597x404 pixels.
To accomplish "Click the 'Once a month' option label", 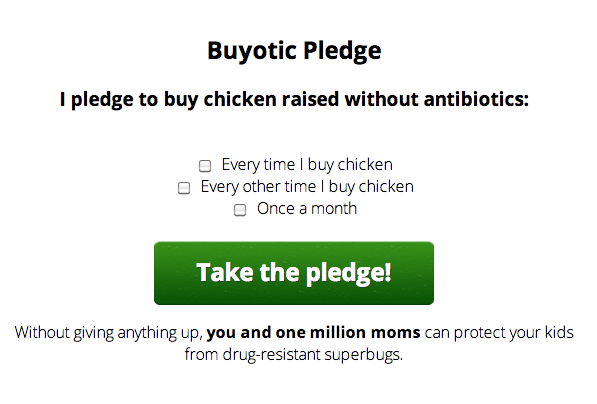I will 307,209.
